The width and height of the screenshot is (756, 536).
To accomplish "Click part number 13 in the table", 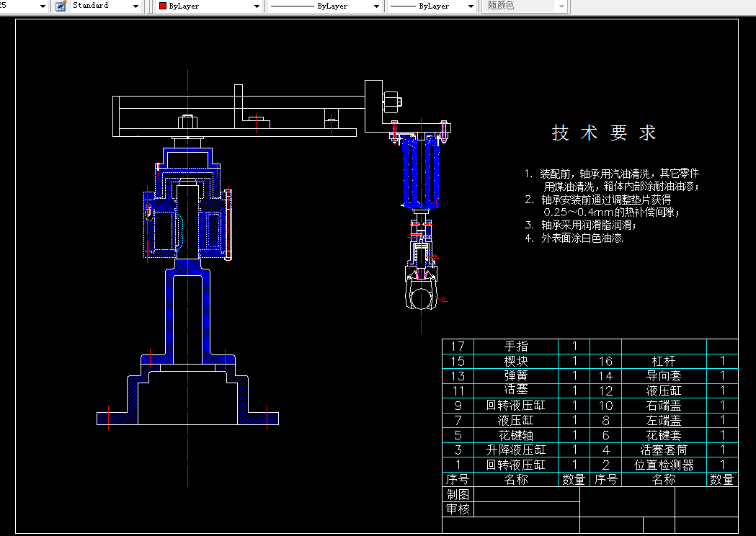I will pyautogui.click(x=458, y=375).
